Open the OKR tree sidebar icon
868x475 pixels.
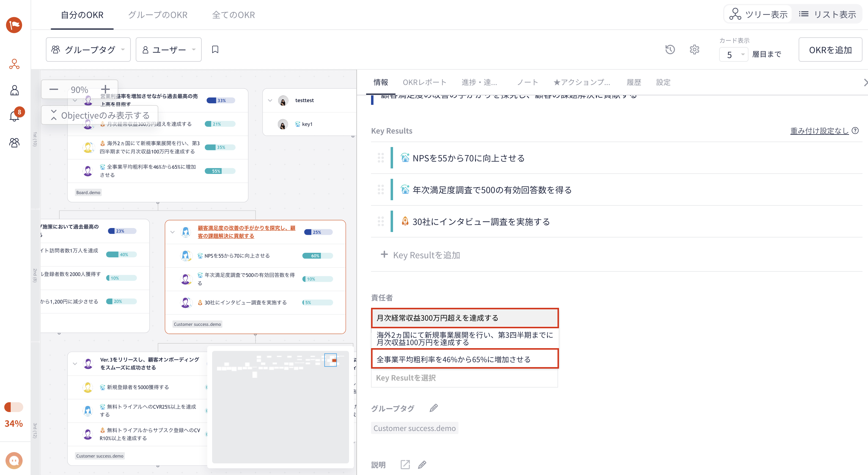[x=14, y=64]
